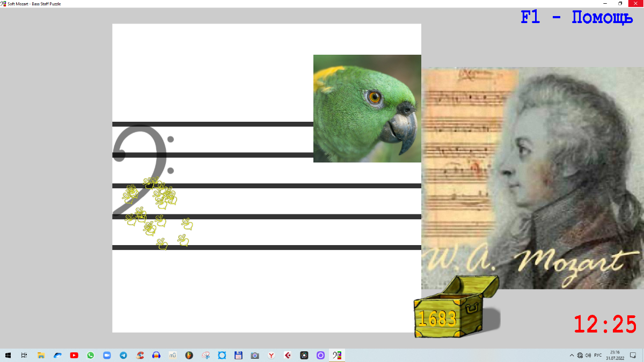Open File Explorer from the taskbar
The height and width of the screenshot is (362, 644).
[x=41, y=355]
